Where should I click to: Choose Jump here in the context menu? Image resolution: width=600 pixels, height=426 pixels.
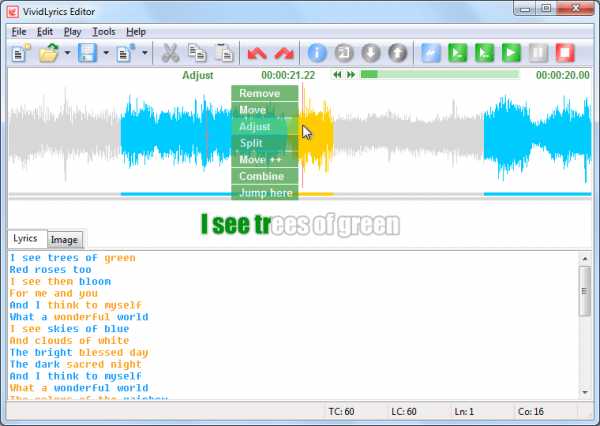point(265,193)
